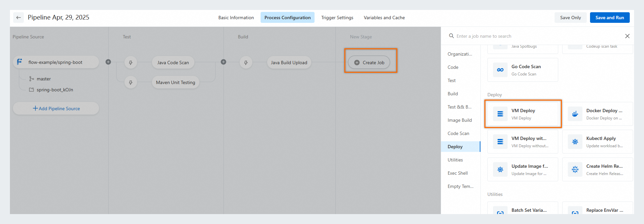Select Code Scan category in sidebar
Image resolution: width=644 pixels, height=224 pixels.
461,133
